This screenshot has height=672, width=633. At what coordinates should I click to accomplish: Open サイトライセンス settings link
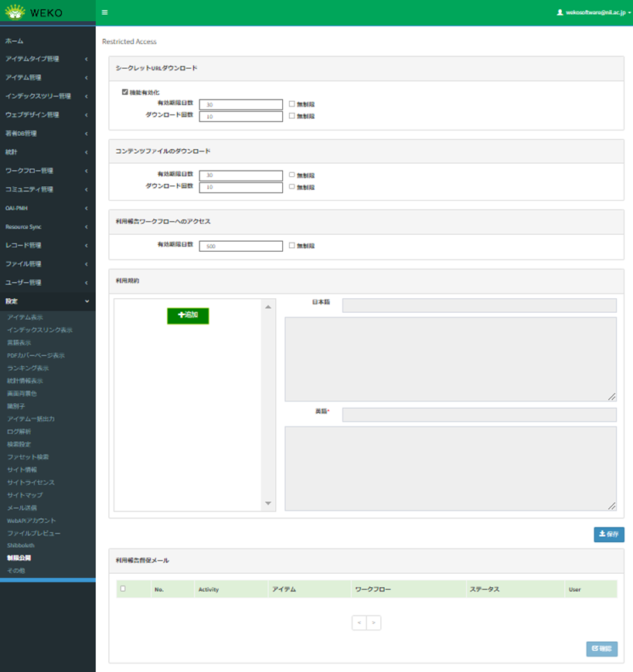click(x=31, y=482)
